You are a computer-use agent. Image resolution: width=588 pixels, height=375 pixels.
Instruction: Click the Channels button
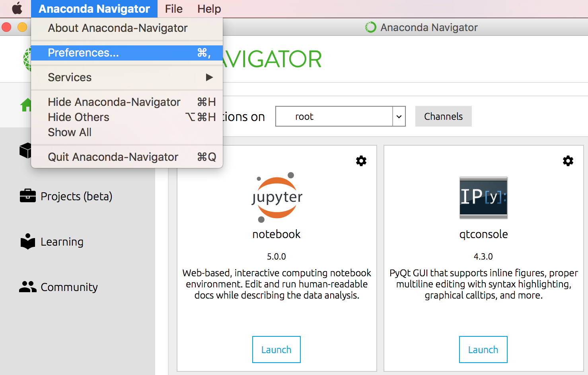(x=443, y=116)
